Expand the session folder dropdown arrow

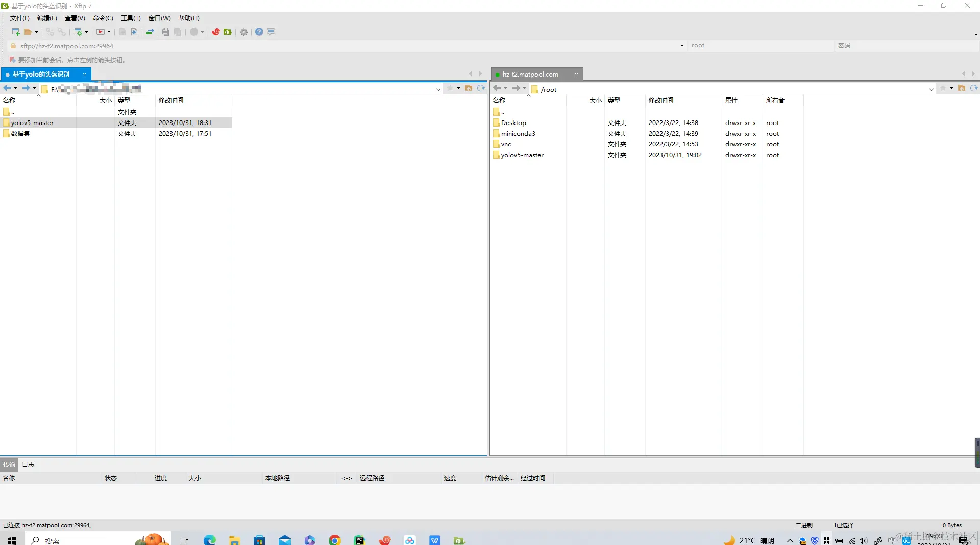(36, 32)
